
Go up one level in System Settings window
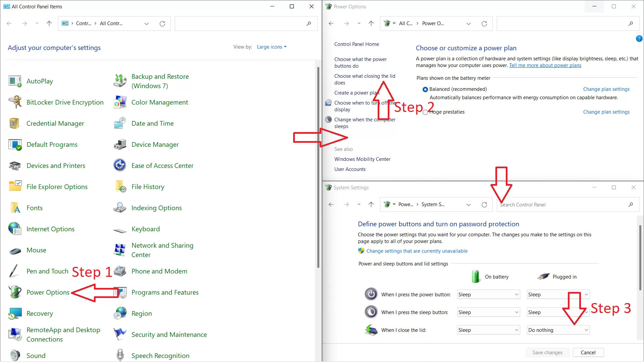click(x=371, y=204)
